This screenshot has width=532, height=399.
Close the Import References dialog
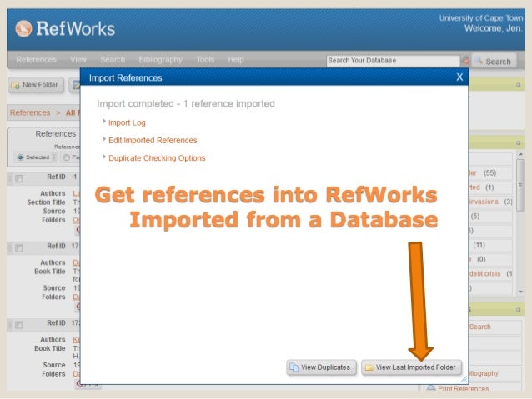click(459, 77)
